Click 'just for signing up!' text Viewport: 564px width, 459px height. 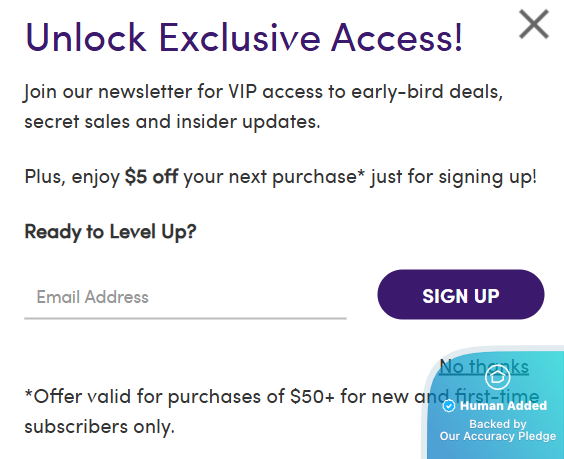(454, 177)
